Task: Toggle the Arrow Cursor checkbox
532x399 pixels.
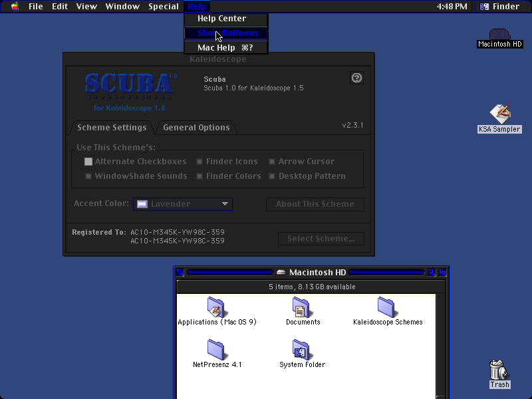Action: click(x=272, y=162)
